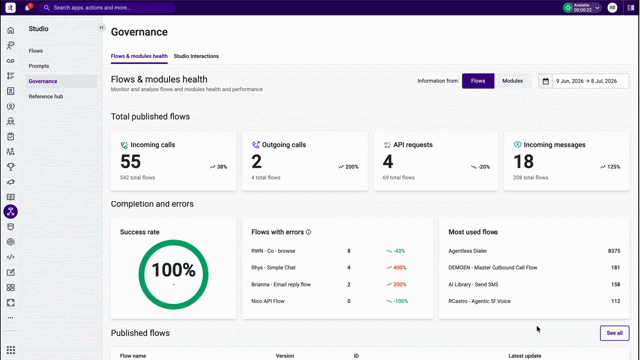Select Governance in Studio menu

pyautogui.click(x=61, y=81)
